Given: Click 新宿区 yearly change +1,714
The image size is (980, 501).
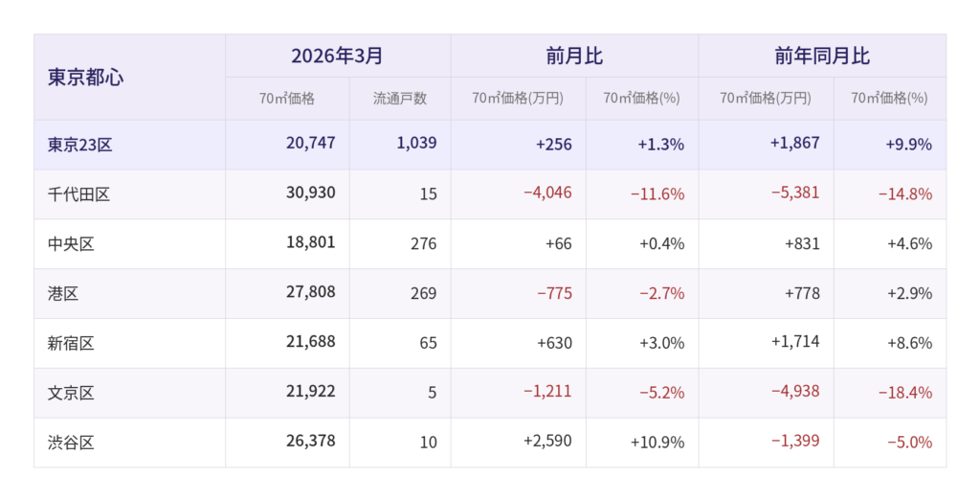Looking at the screenshot, I should pyautogui.click(x=794, y=342).
